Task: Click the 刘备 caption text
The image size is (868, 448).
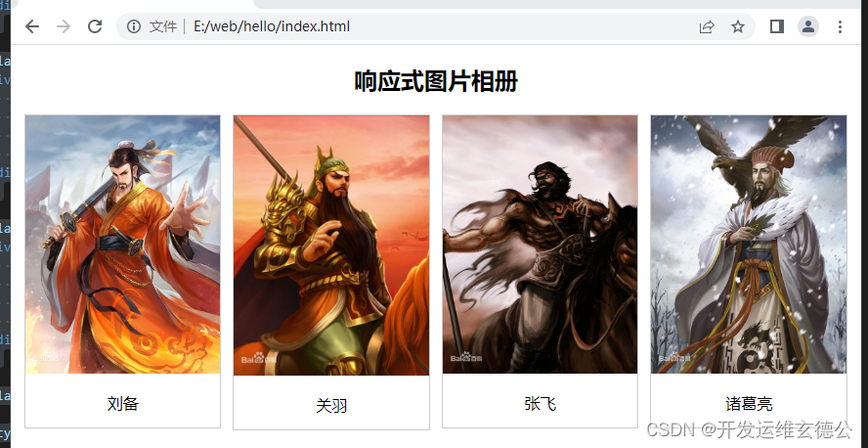Action: pos(123,404)
